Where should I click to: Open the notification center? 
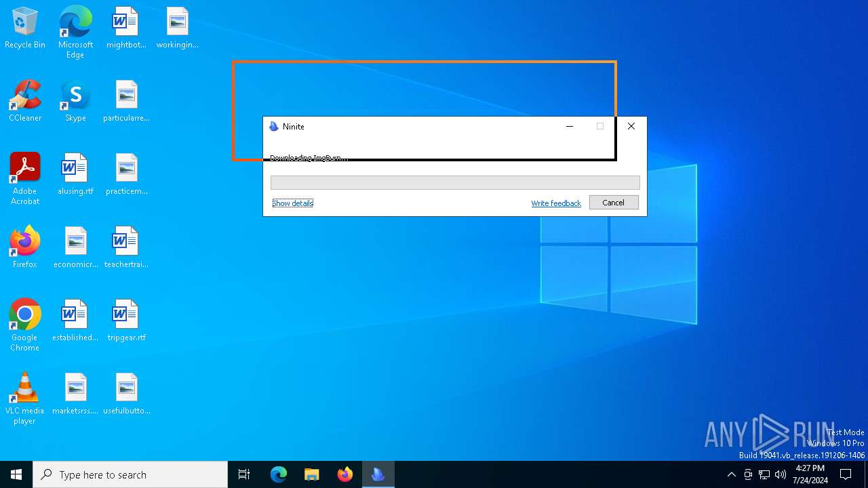(x=846, y=474)
